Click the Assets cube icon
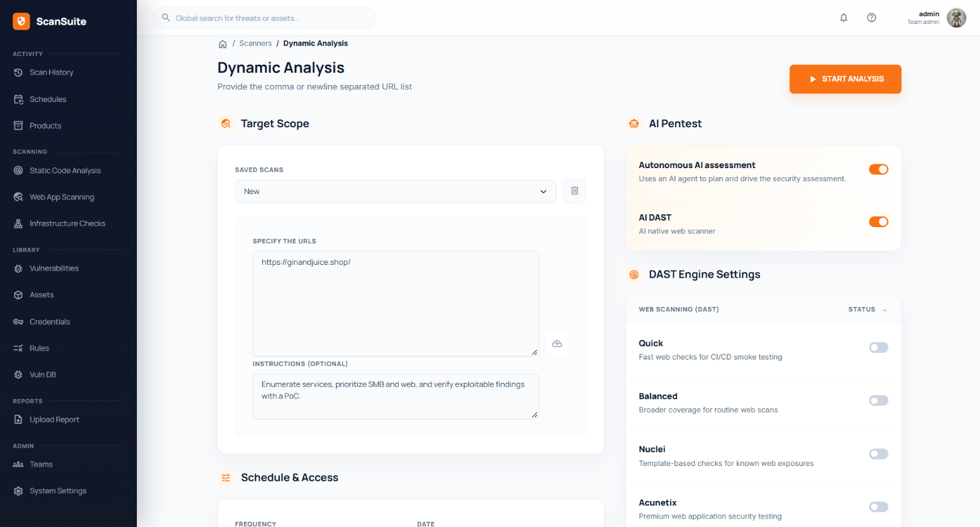980x527 pixels. (x=18, y=295)
